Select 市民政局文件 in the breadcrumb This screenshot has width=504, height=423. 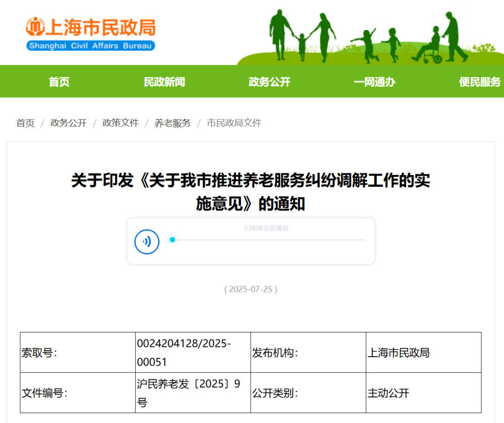234,123
